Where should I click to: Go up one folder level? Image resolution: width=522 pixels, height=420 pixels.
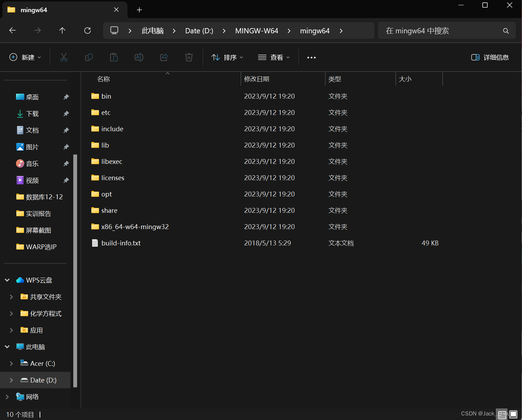[x=63, y=31]
